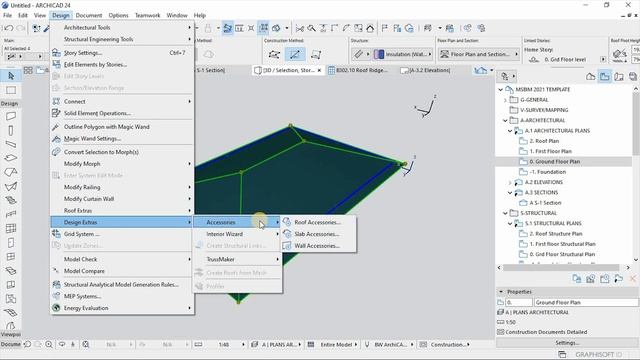Screen dimensions: 640x360
Task: Expand the Interior Wizard submenu
Action: [237, 234]
